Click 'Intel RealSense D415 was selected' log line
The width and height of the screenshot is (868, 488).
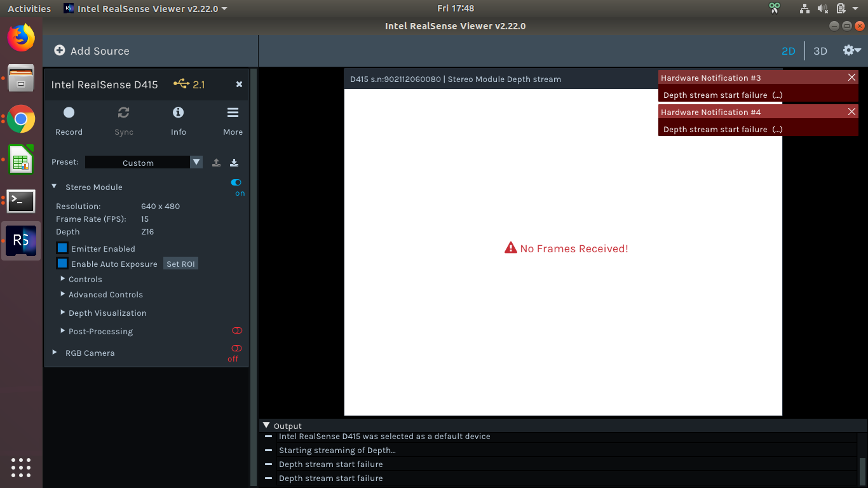[384, 437]
